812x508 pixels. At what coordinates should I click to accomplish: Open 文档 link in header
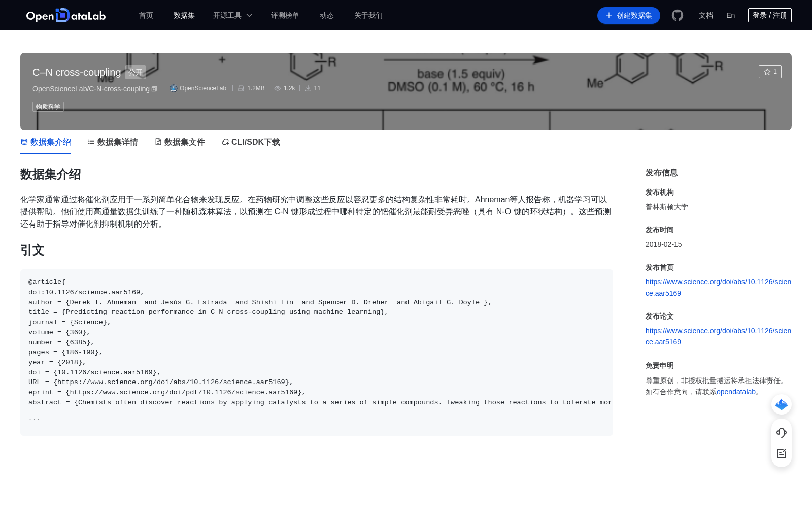706,15
